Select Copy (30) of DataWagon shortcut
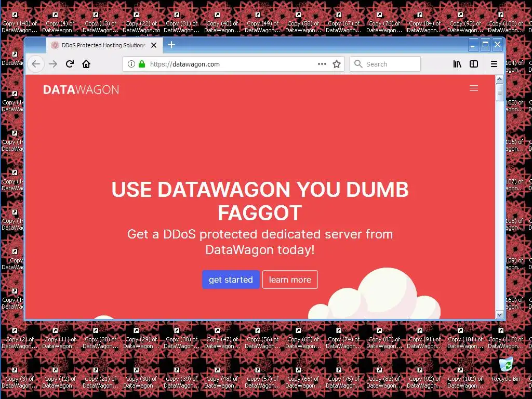Image resolution: width=532 pixels, height=399 pixels. 141,378
